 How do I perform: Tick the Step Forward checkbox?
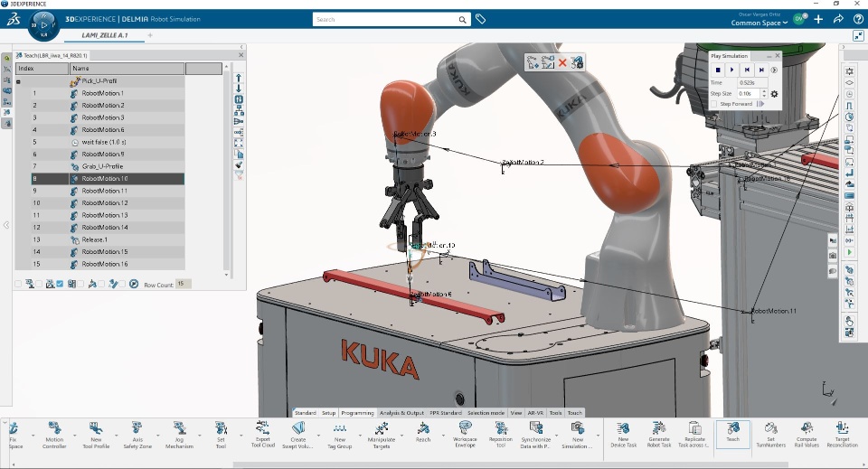click(x=714, y=104)
